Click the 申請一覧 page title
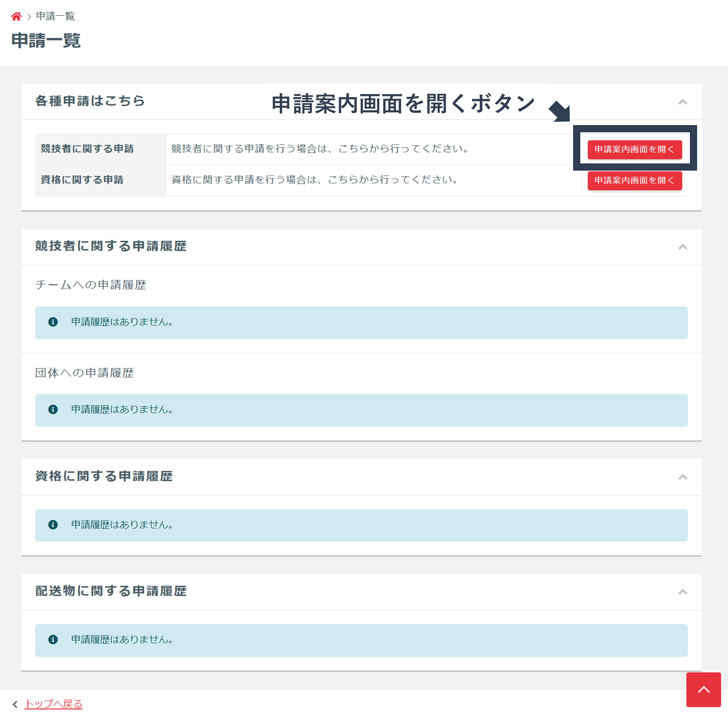 click(x=46, y=40)
